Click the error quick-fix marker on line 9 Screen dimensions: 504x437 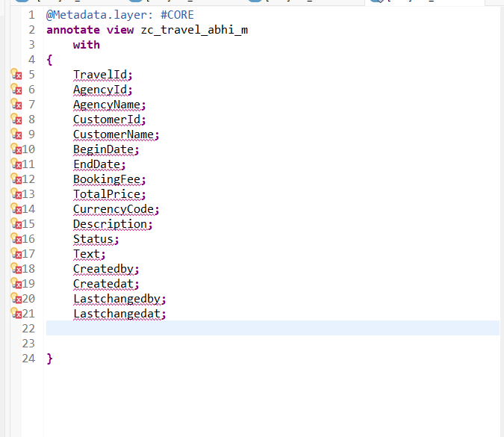pos(16,134)
